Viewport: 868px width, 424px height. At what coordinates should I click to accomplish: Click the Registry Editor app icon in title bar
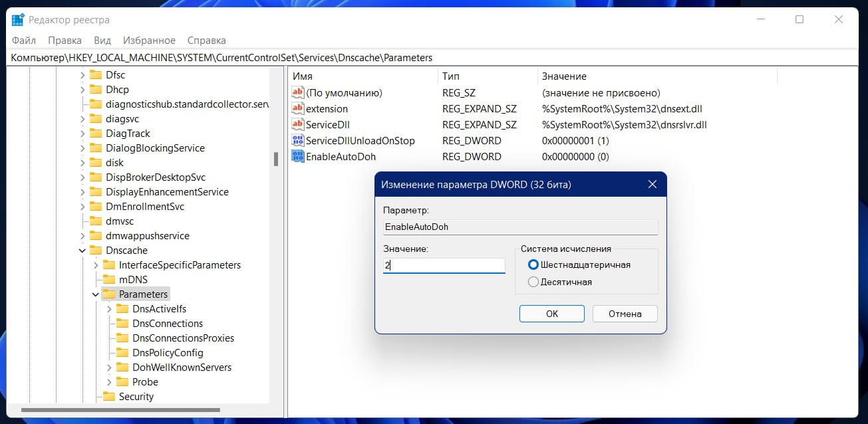point(18,19)
